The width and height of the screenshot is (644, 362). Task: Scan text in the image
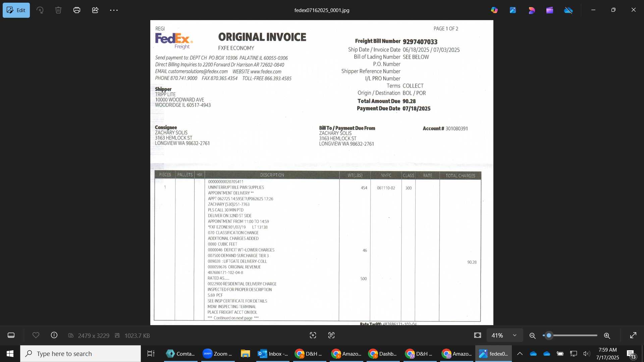(331, 336)
